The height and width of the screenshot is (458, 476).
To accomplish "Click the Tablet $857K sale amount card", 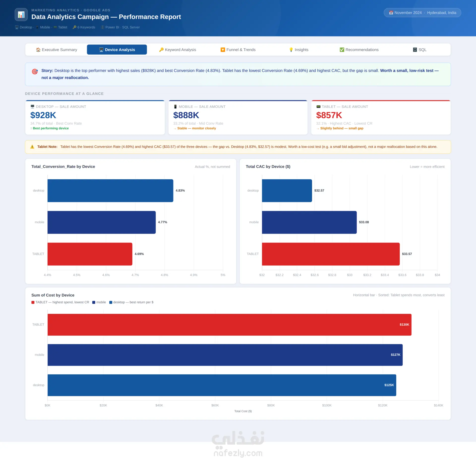I will (x=381, y=118).
